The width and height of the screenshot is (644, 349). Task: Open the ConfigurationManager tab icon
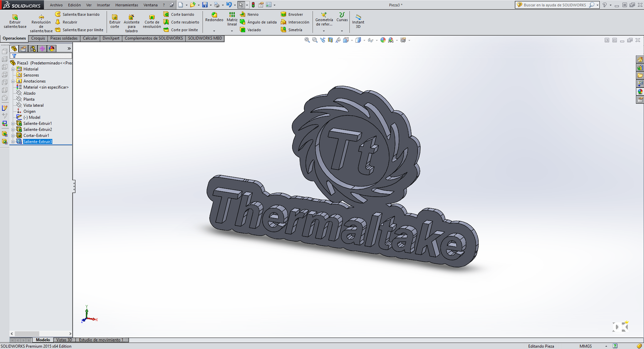(33, 49)
